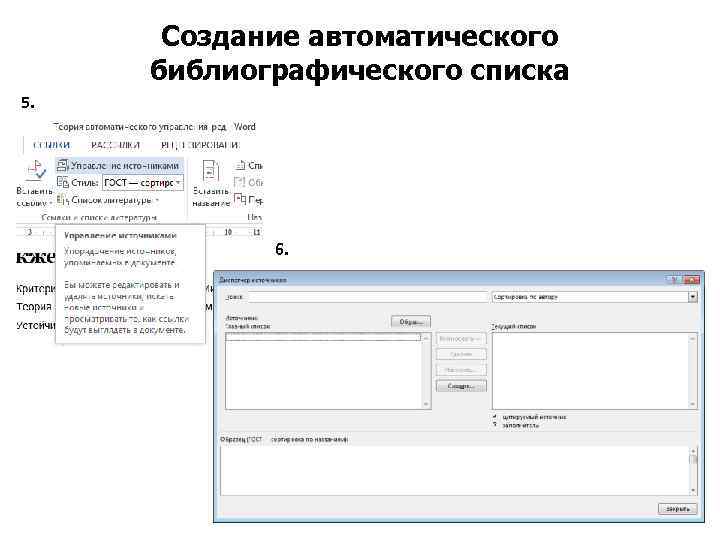Click the Insert Caption icon (Вставить название)
The width and height of the screenshot is (720, 540).
[x=210, y=172]
